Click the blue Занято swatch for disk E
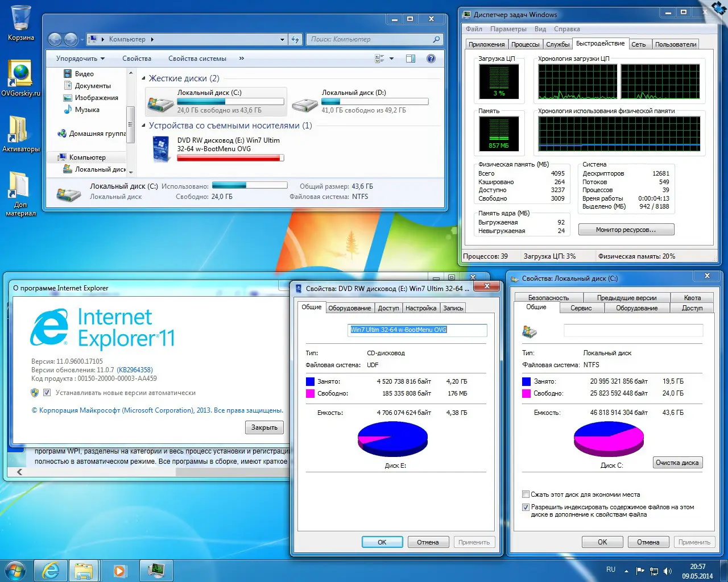 pyautogui.click(x=310, y=381)
